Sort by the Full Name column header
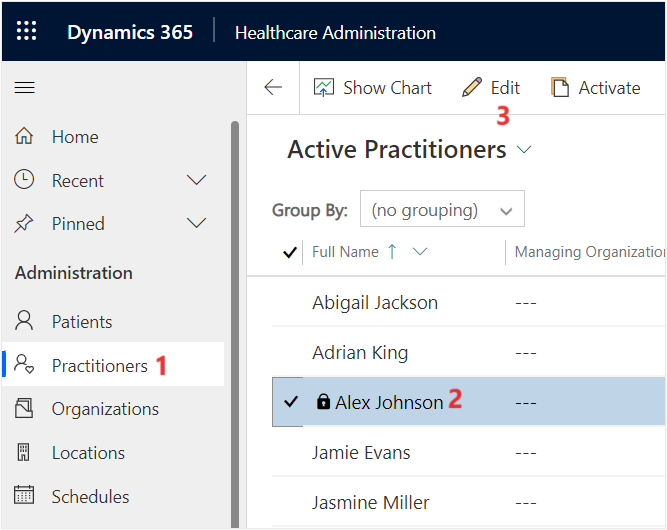The width and height of the screenshot is (667, 530). click(345, 252)
